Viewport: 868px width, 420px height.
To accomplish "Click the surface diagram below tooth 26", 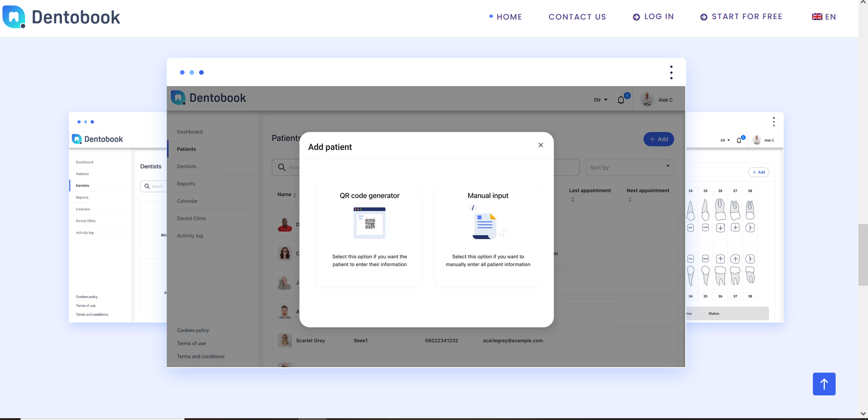I will (720, 227).
